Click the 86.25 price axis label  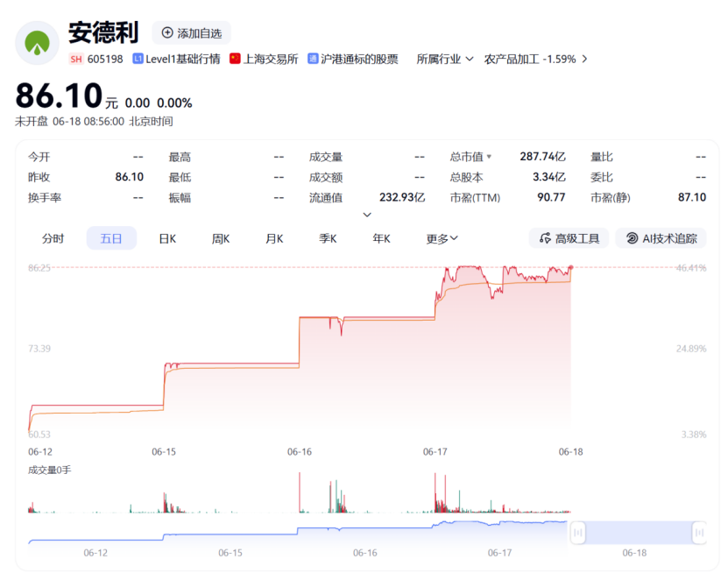39,268
